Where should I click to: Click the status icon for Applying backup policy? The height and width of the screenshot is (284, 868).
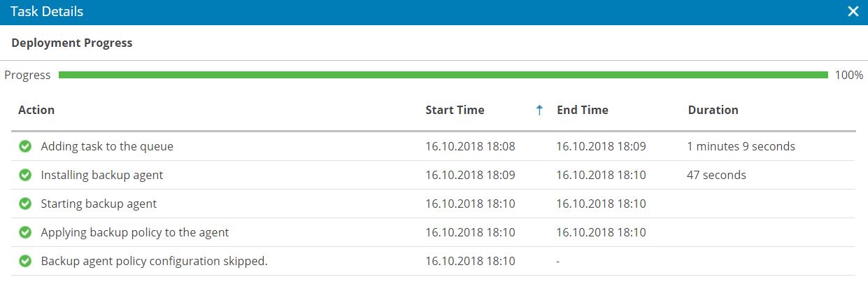(25, 232)
